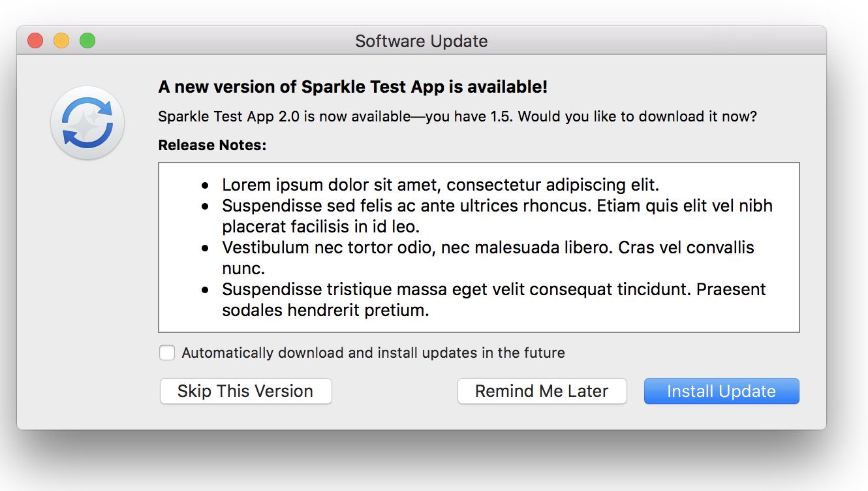The width and height of the screenshot is (868, 491).
Task: Click the 'sodales hendrerit pretium' line
Action: [326, 310]
